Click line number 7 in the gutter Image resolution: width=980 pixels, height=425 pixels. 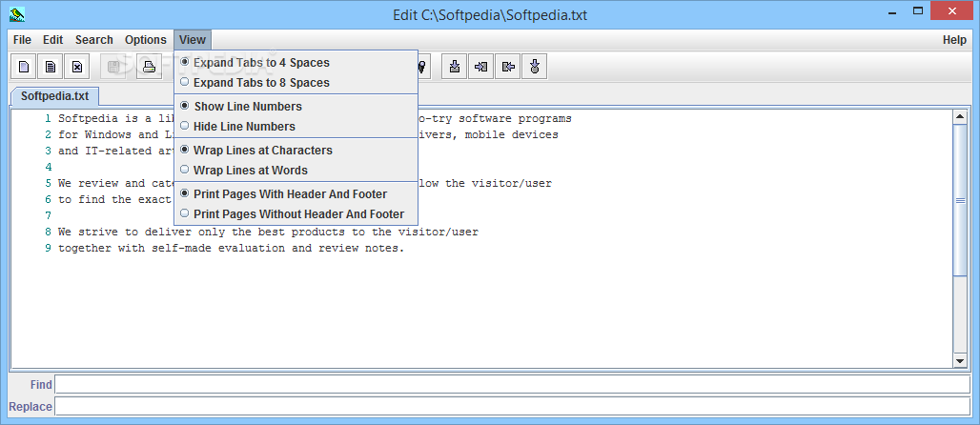(48, 215)
